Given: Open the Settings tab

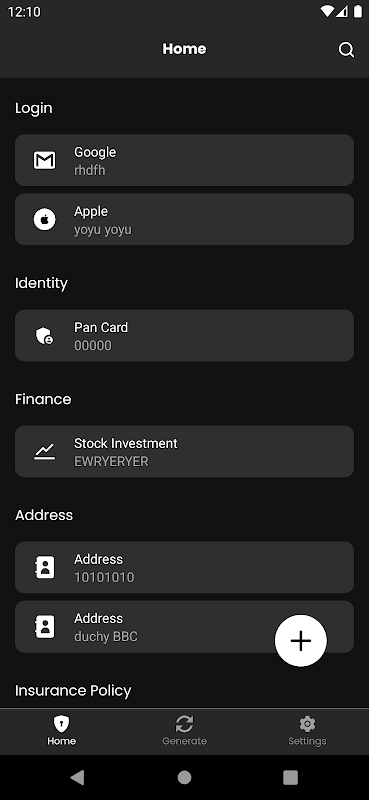Looking at the screenshot, I should (307, 731).
